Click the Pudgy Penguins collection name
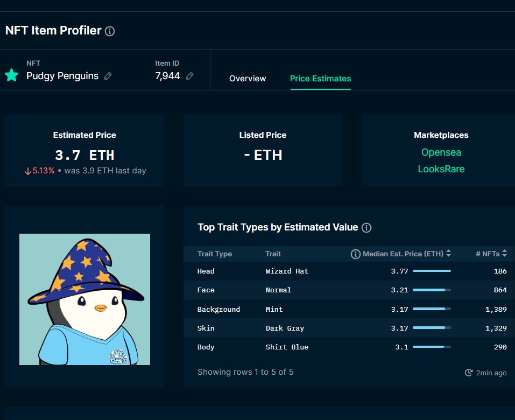This screenshot has height=420, width=515. click(62, 76)
